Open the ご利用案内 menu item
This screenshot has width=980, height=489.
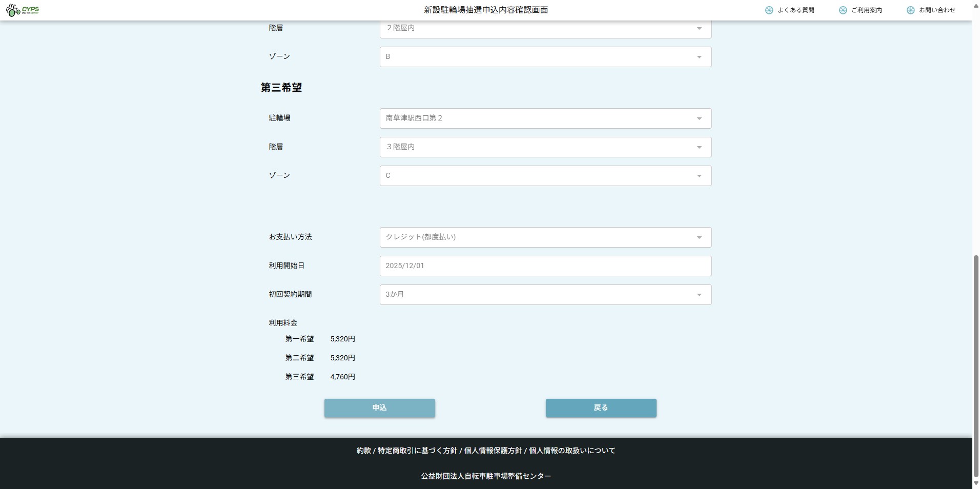click(866, 10)
